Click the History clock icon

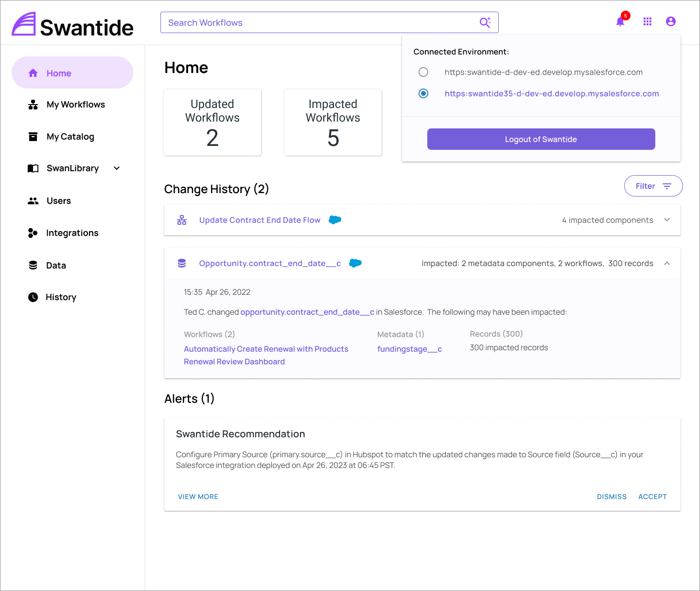[33, 297]
